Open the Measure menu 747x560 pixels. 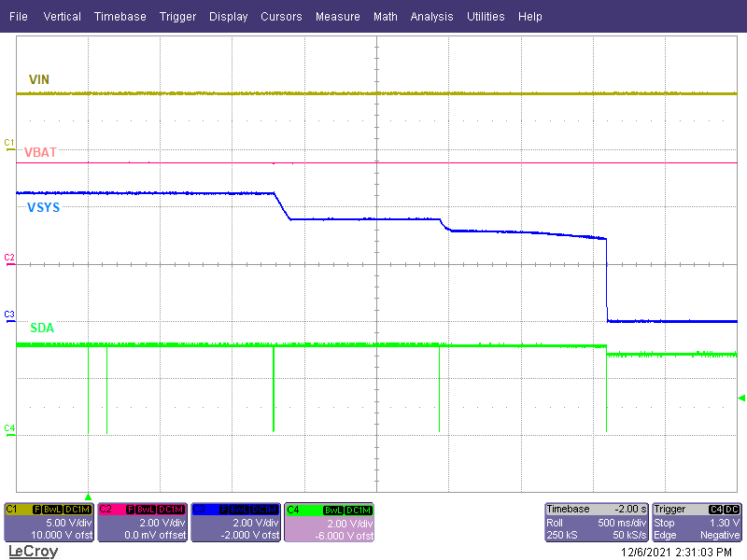point(337,16)
